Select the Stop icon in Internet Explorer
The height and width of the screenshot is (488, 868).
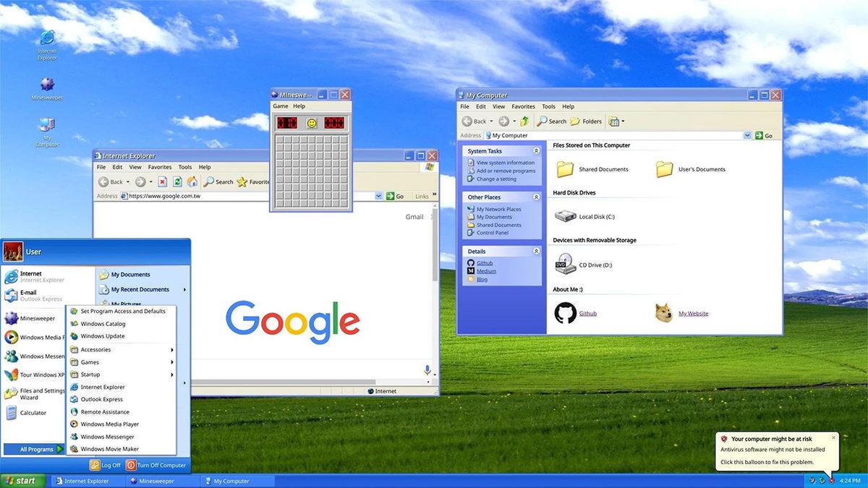[x=163, y=181]
